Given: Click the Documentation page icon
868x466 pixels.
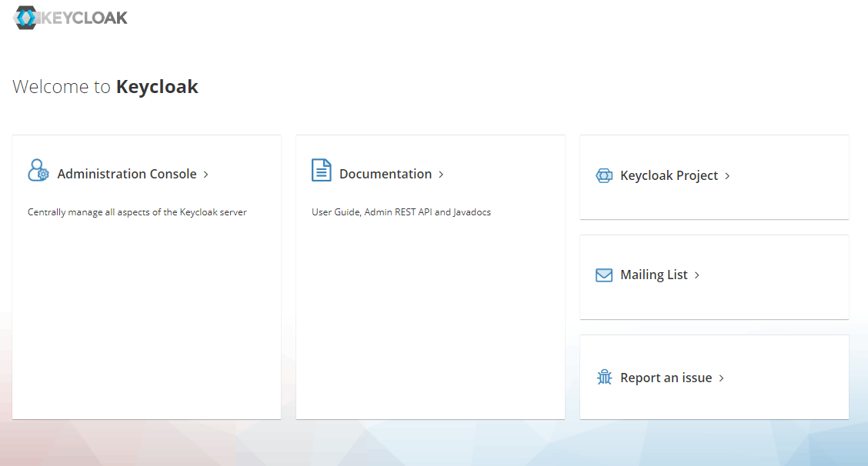Looking at the screenshot, I should click(x=321, y=170).
